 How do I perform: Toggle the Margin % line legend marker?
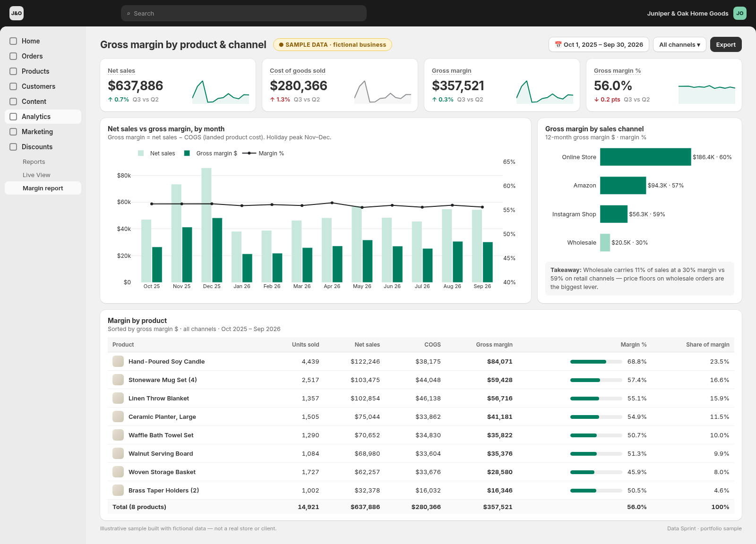pyautogui.click(x=249, y=153)
